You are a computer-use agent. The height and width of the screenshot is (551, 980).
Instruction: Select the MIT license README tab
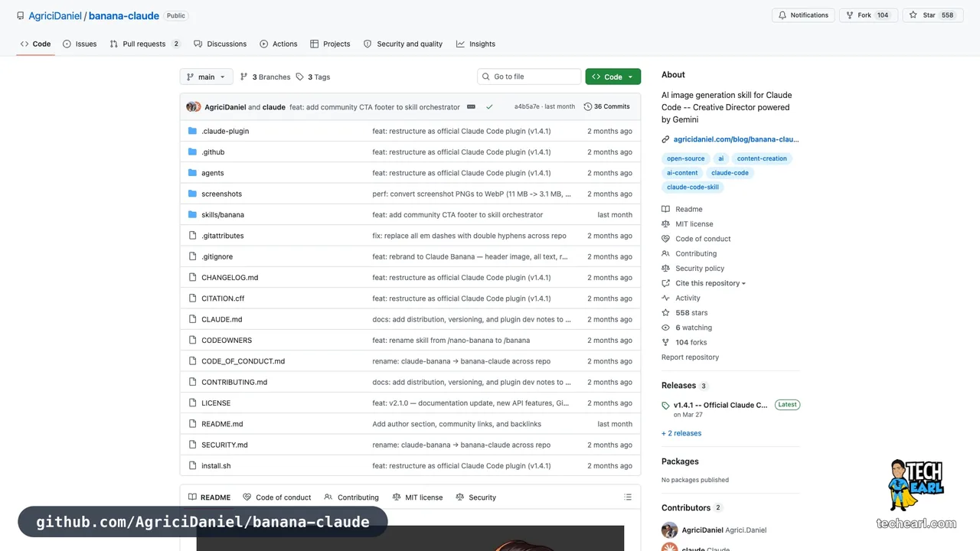tap(417, 497)
